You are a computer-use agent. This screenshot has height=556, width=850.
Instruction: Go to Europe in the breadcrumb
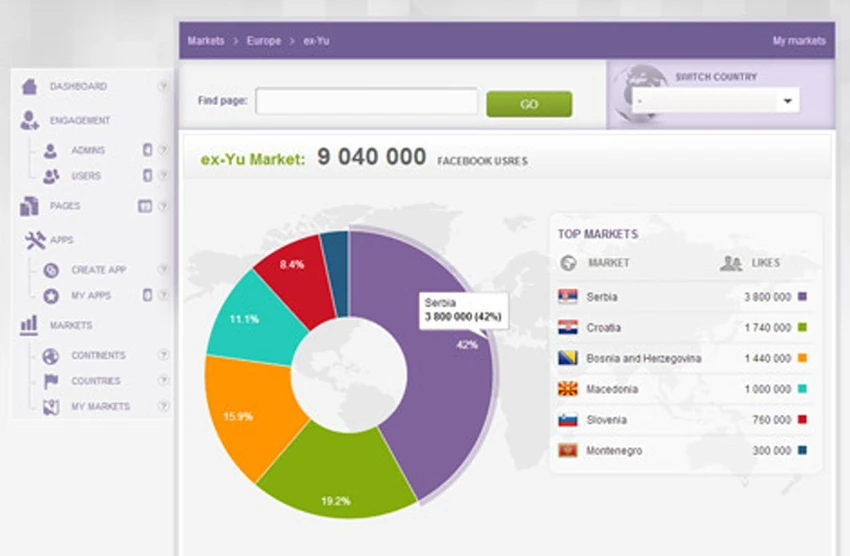tap(264, 41)
